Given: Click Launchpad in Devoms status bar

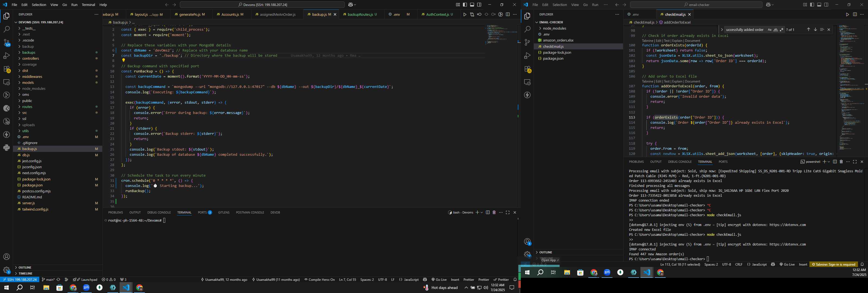Looking at the screenshot, I should pos(85,279).
